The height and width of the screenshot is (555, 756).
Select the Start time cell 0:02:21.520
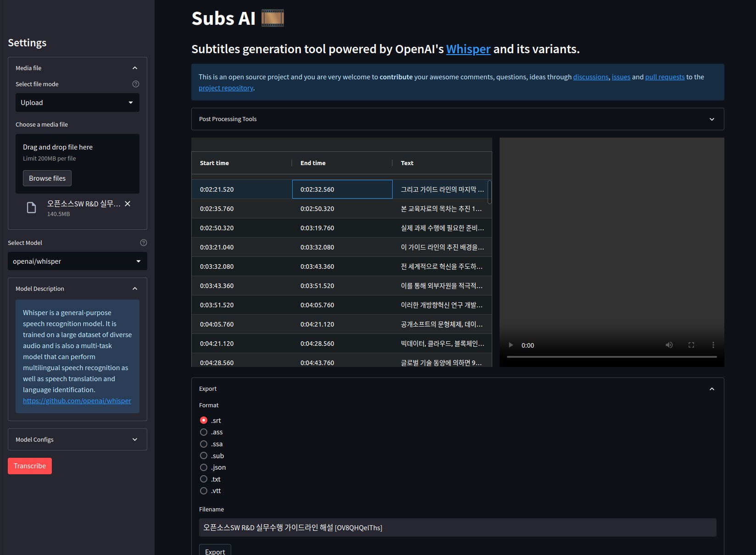(x=242, y=189)
